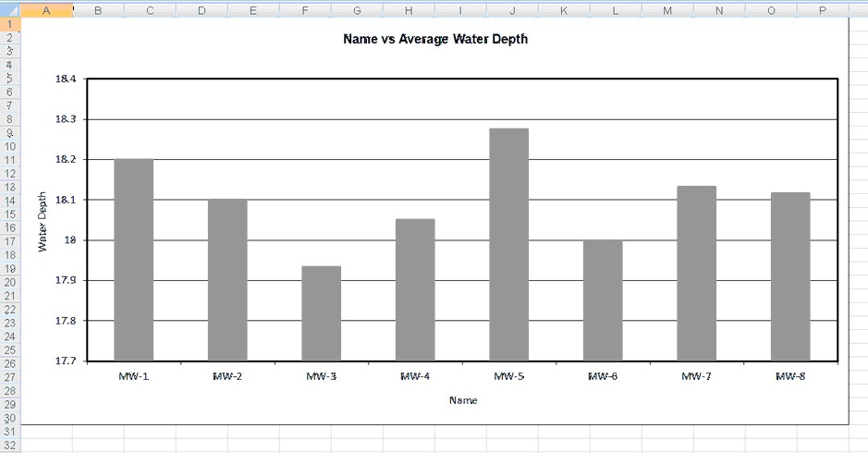Image resolution: width=868 pixels, height=453 pixels.
Task: Select row 17 by its header
Action: coord(9,241)
